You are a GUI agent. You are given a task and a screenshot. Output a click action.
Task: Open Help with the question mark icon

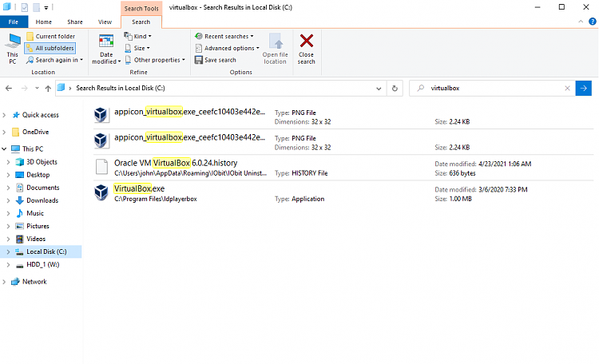tap(592, 22)
